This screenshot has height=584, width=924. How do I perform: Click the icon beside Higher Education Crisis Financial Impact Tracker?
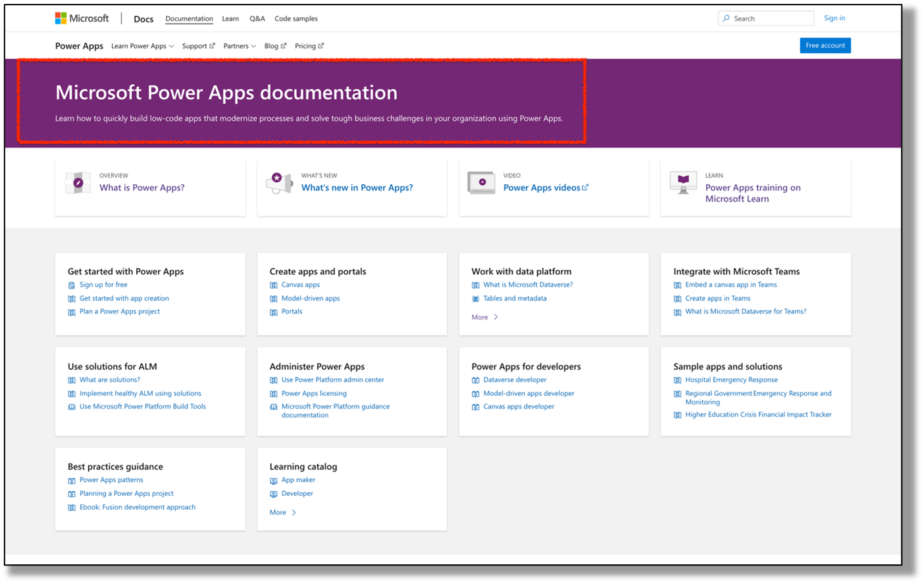(678, 415)
